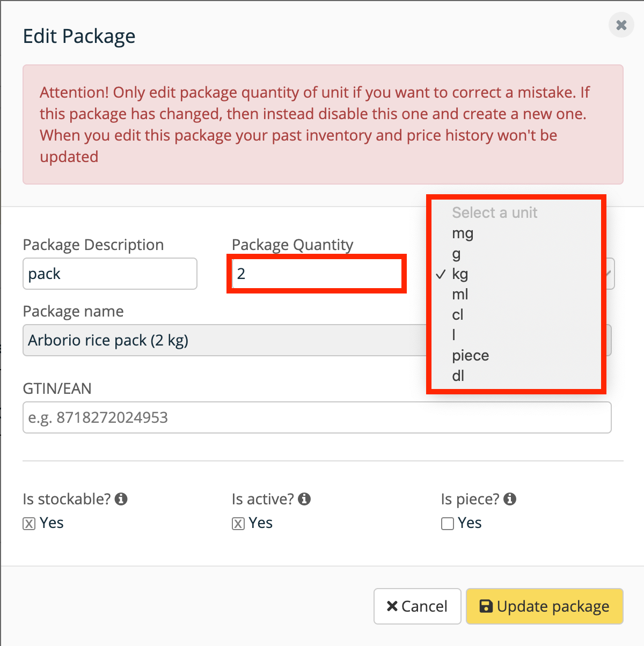This screenshot has width=644, height=646.
Task: Choose g in the unit dropdown
Action: click(x=457, y=254)
